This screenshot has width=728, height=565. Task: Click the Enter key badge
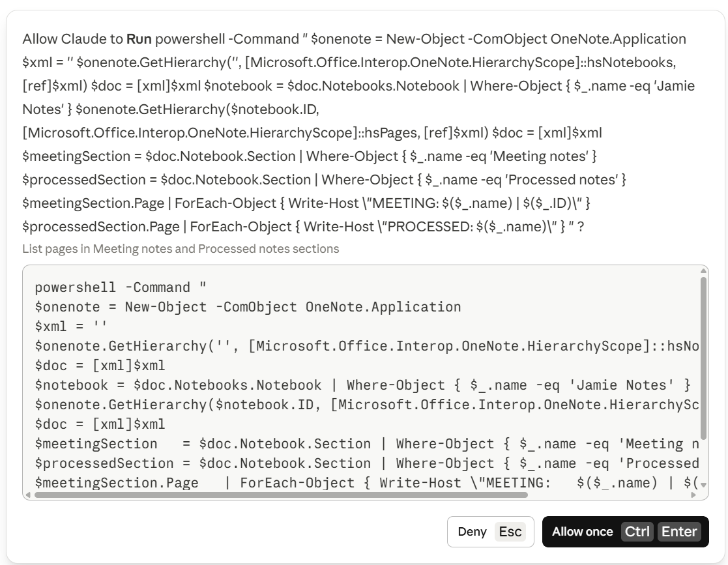pos(679,532)
